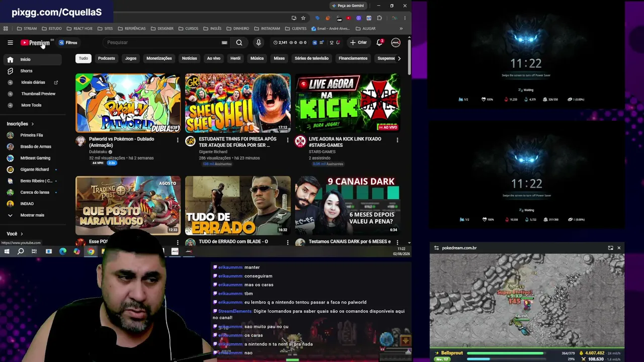This screenshot has height=362, width=644.
Task: Open the Windows Start menu
Action: [x=7, y=251]
